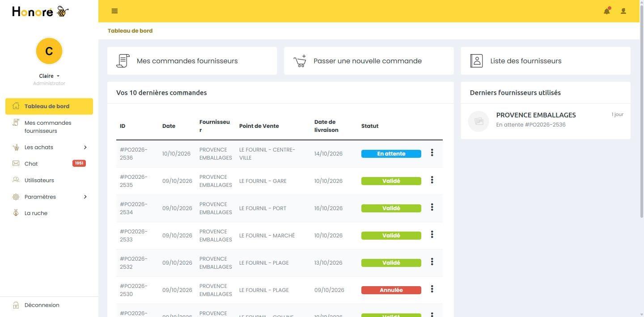Click the Point de Vente column header
This screenshot has width=644, height=317.
pyautogui.click(x=259, y=126)
